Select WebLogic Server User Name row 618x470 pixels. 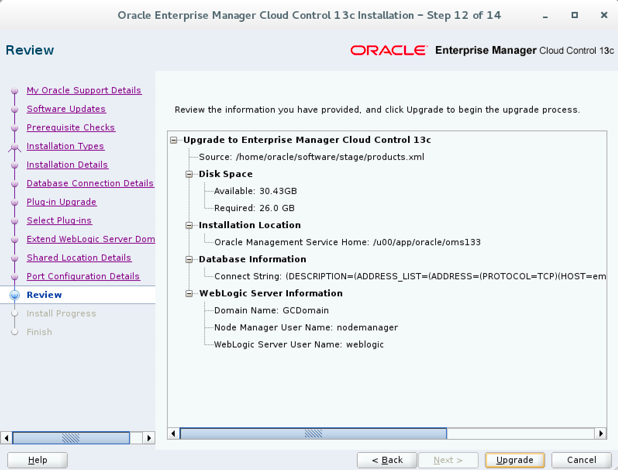pyautogui.click(x=299, y=344)
